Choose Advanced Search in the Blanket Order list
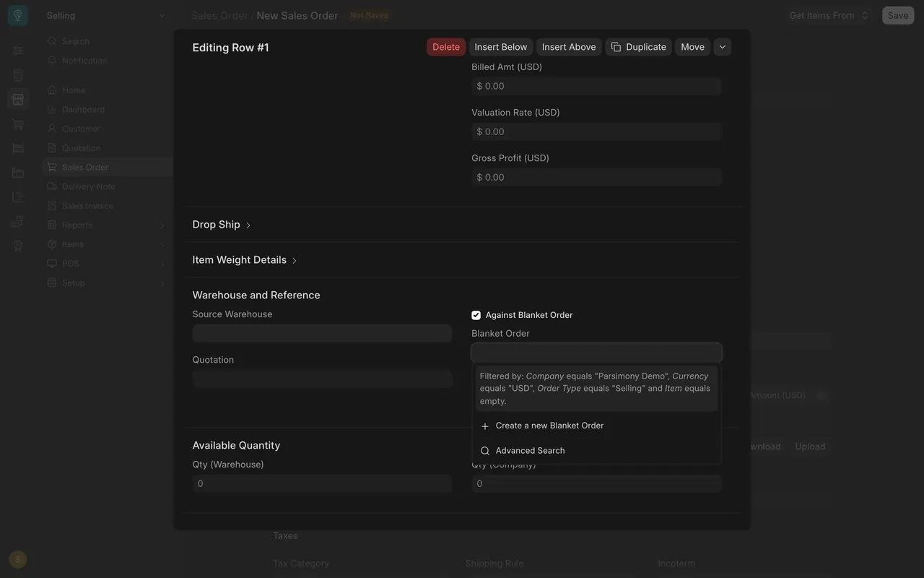 coord(596,451)
